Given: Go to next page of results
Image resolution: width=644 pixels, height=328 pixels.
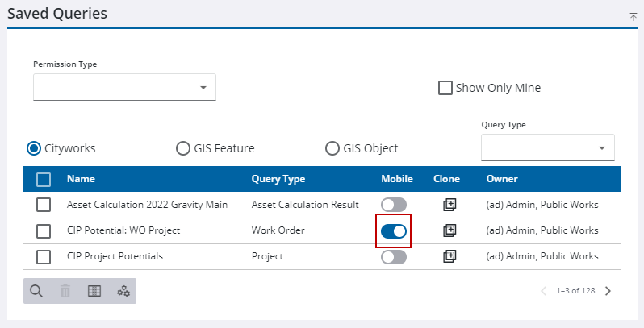Looking at the screenshot, I should coord(608,291).
